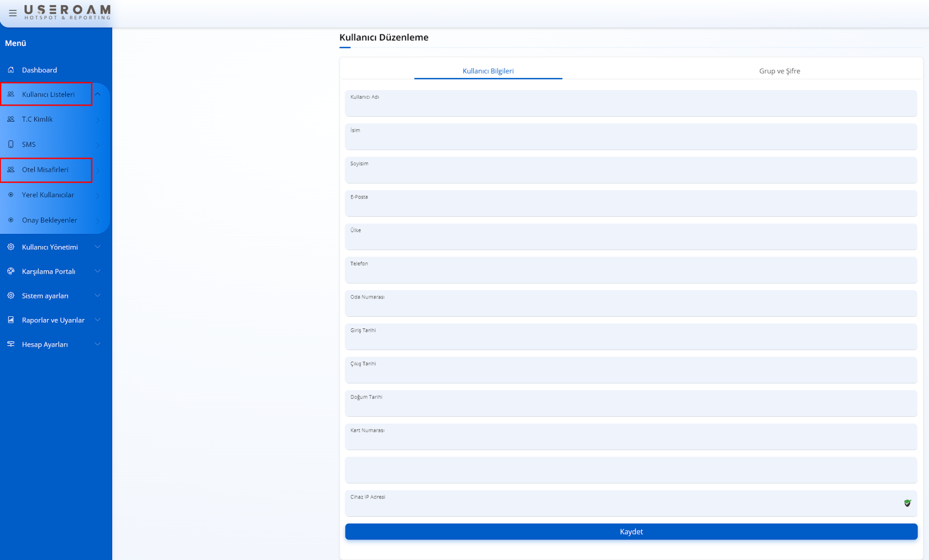
Task: Click the Raporlar ve Uyarılar chart icon
Action: 11,320
